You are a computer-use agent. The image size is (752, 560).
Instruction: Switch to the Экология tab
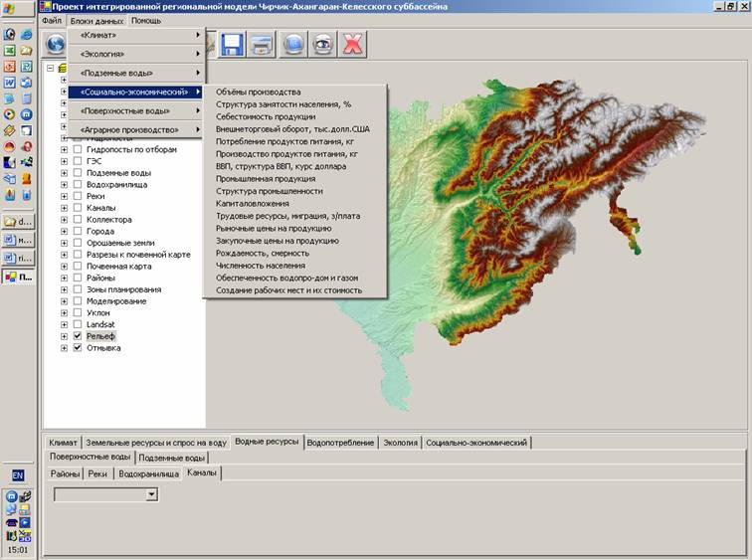click(x=400, y=442)
